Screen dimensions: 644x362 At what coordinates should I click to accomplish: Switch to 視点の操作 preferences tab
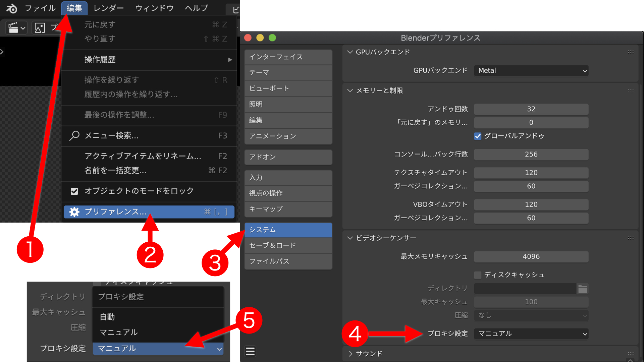tap(288, 193)
